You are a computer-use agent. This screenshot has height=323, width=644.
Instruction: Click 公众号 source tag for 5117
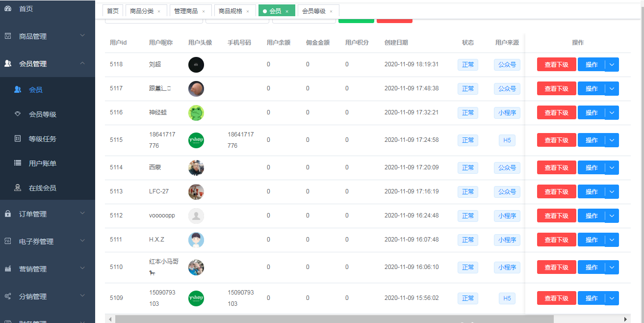(x=507, y=89)
